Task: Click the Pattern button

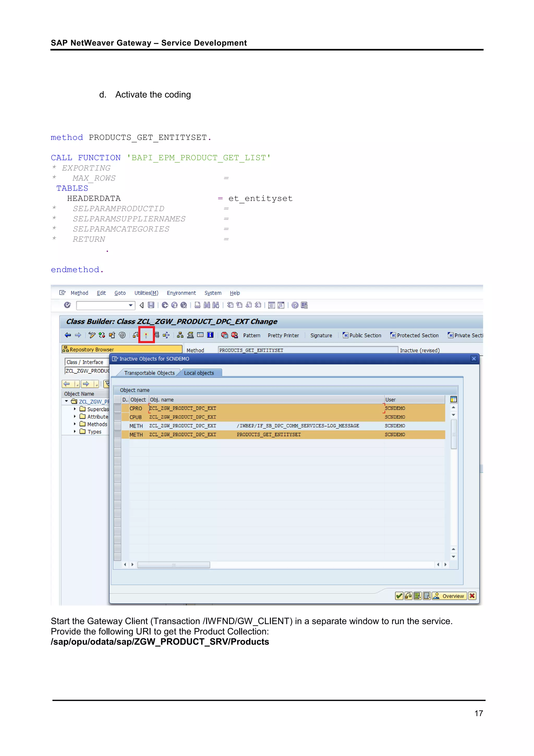Action: point(252,336)
